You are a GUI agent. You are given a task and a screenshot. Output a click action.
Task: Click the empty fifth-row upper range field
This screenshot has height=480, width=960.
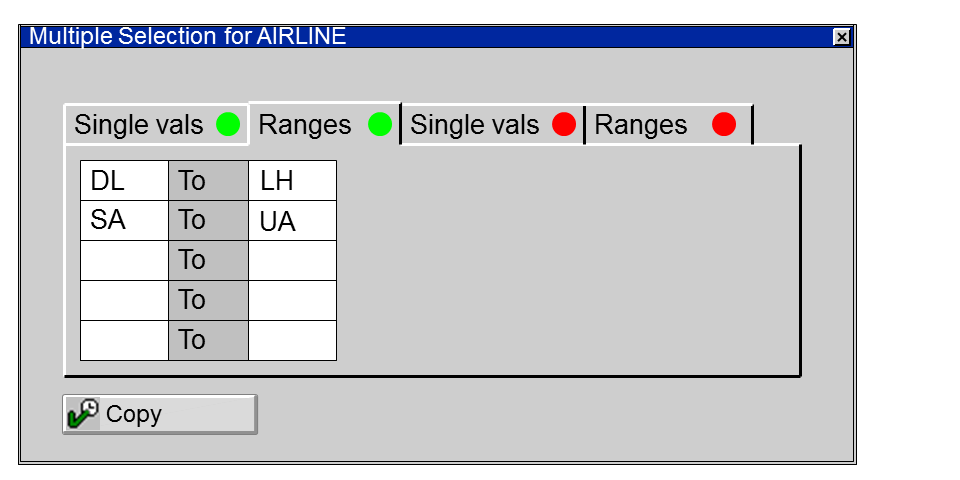click(x=292, y=341)
